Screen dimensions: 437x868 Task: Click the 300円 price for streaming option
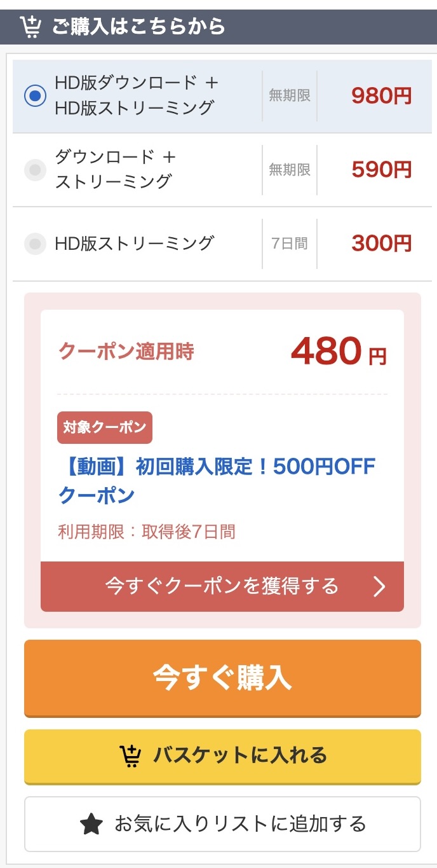(380, 243)
